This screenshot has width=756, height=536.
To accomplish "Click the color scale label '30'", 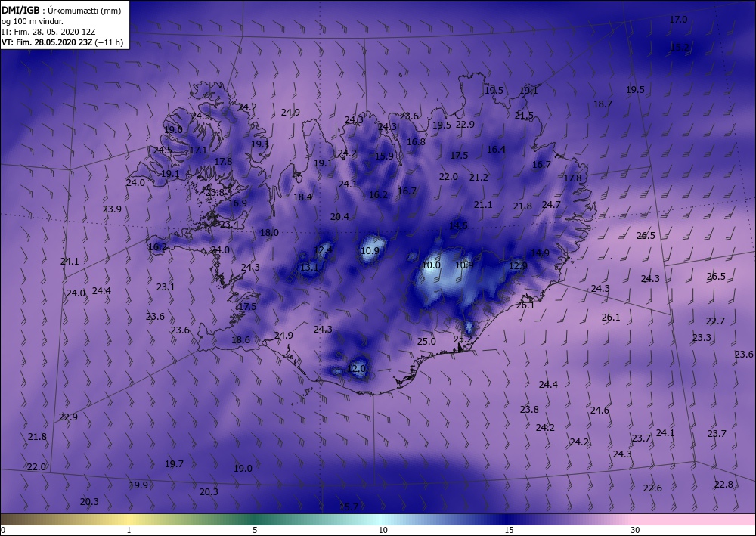I will pyautogui.click(x=635, y=530).
